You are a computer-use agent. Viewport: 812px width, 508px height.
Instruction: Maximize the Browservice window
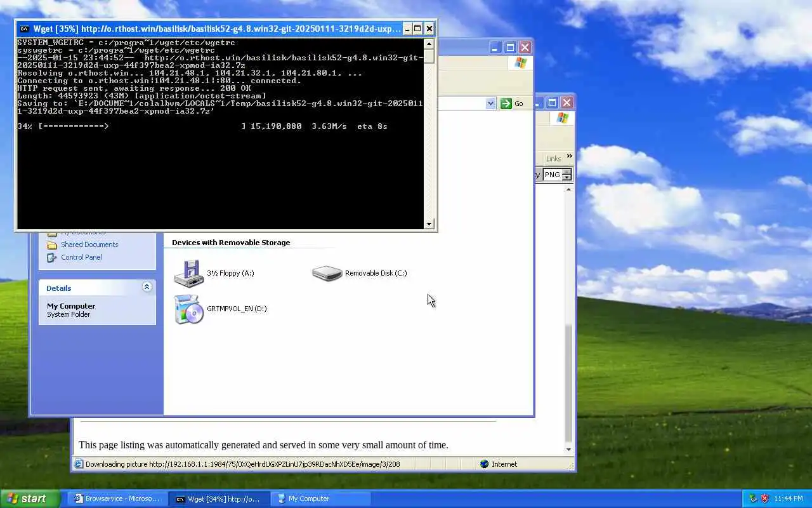click(x=552, y=102)
